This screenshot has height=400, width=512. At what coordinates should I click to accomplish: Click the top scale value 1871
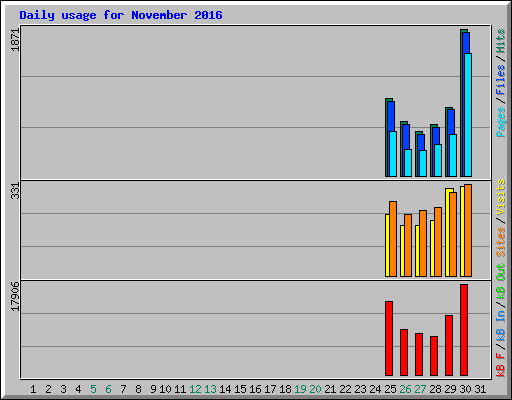tap(16, 40)
